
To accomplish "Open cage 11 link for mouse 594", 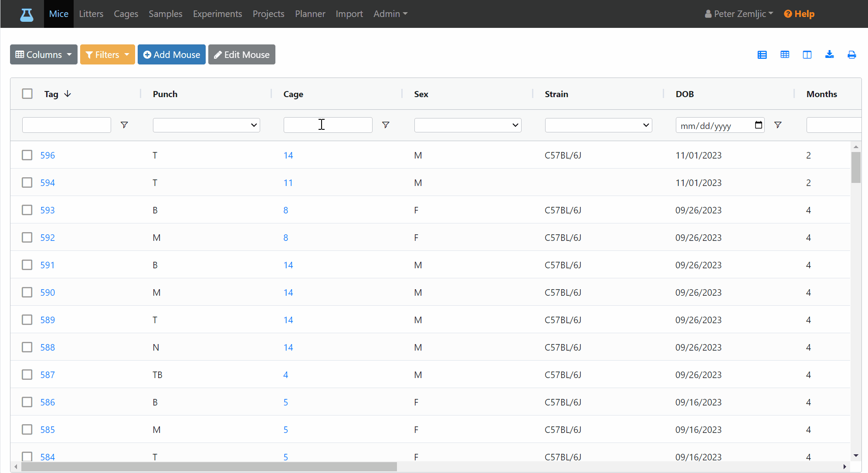I will 288,182.
